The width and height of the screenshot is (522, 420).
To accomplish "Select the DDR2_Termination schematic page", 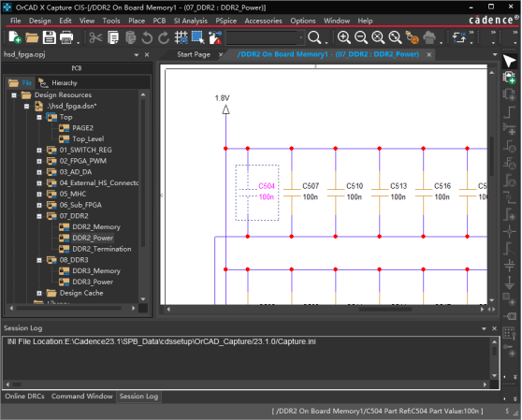I will (x=102, y=249).
